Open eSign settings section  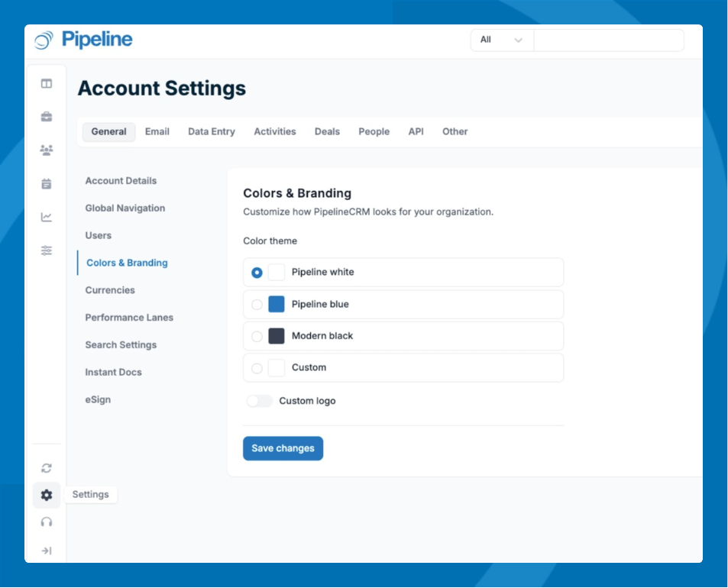tap(98, 400)
